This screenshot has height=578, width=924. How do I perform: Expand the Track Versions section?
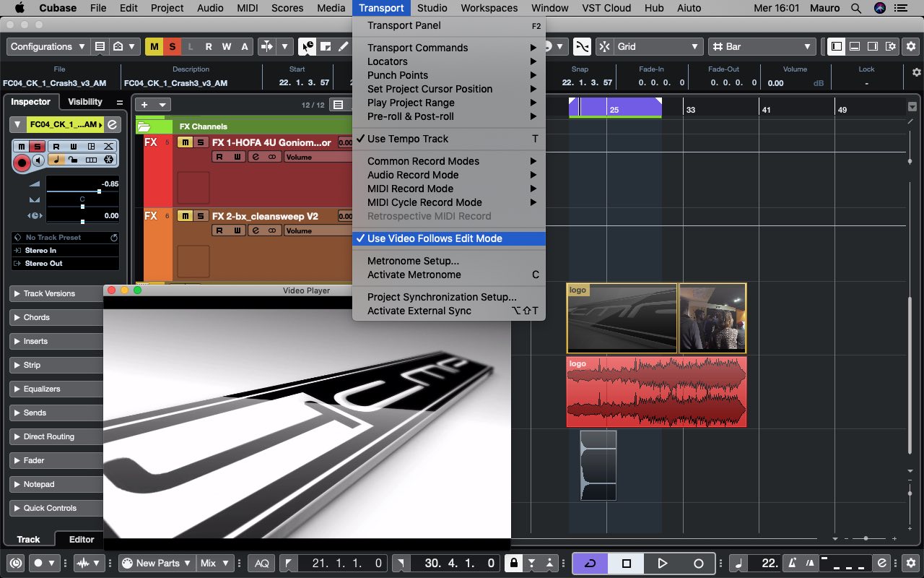click(58, 293)
